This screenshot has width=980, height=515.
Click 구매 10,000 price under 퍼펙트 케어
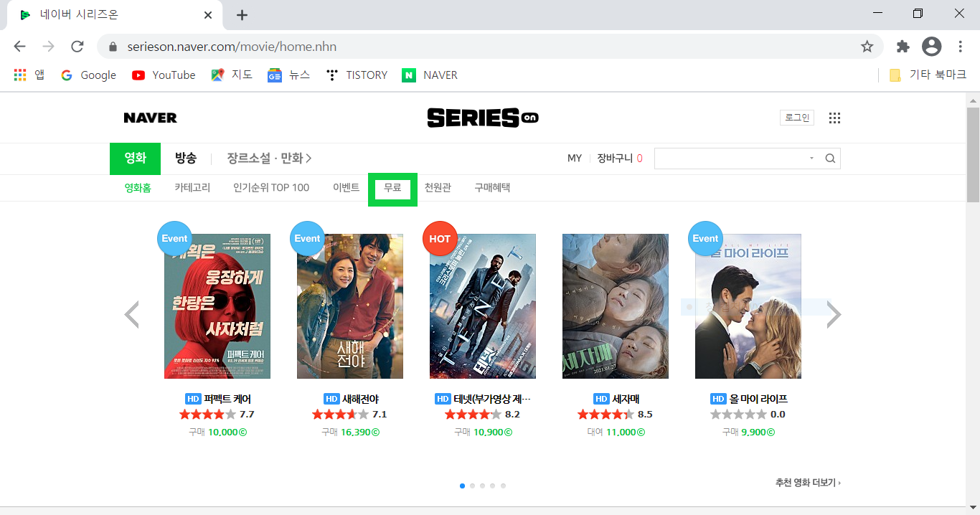click(217, 432)
